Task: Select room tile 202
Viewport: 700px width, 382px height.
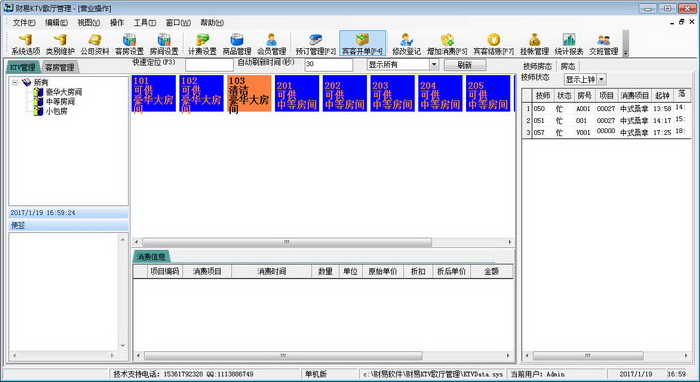Action: click(345, 93)
